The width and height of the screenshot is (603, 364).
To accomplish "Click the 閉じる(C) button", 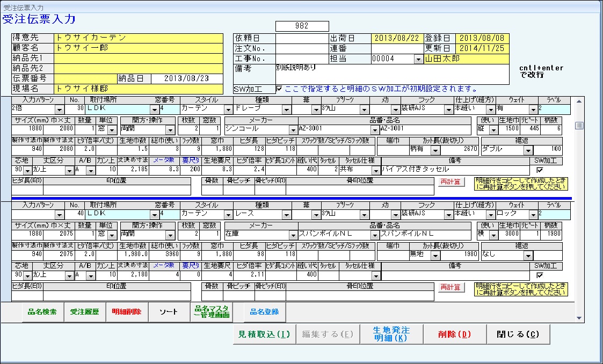I will (518, 334).
